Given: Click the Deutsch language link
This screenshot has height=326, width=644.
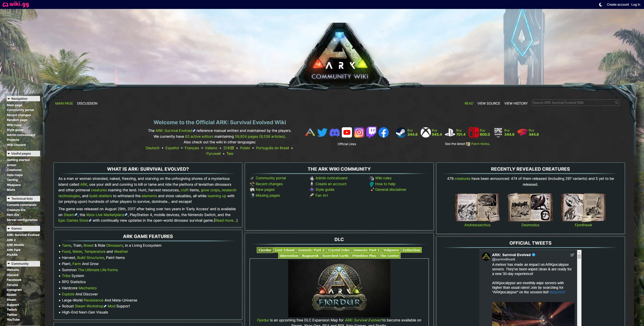Looking at the screenshot, I should [152, 148].
